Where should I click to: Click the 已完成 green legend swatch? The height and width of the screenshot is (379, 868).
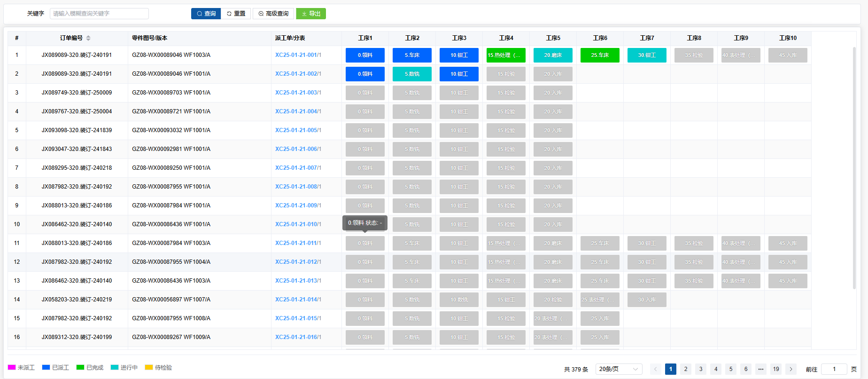pos(80,367)
